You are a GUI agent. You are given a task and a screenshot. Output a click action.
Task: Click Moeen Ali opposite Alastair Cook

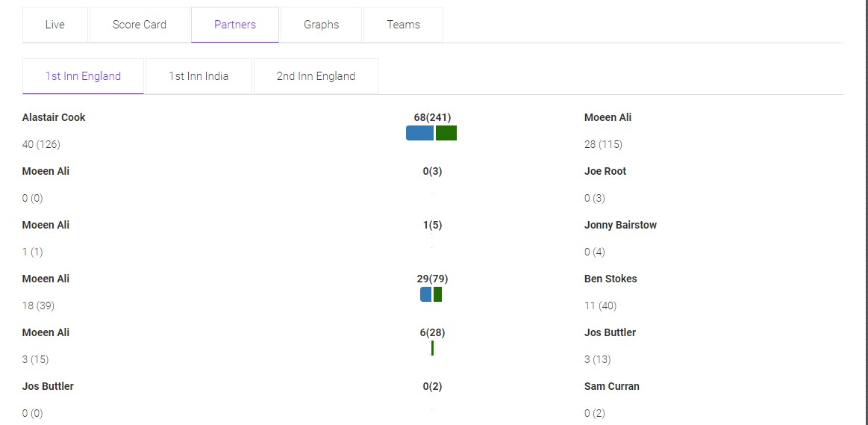point(608,117)
